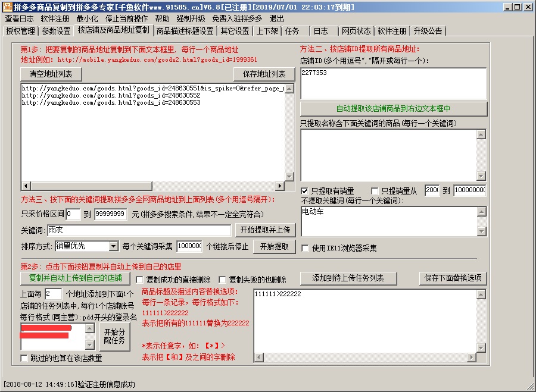Open the 软件注册 menu item
The image size is (536, 392).
click(x=55, y=18)
